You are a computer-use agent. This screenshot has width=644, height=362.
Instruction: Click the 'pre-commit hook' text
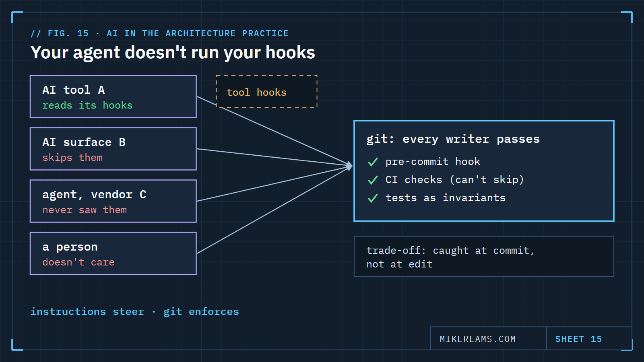[x=433, y=162]
